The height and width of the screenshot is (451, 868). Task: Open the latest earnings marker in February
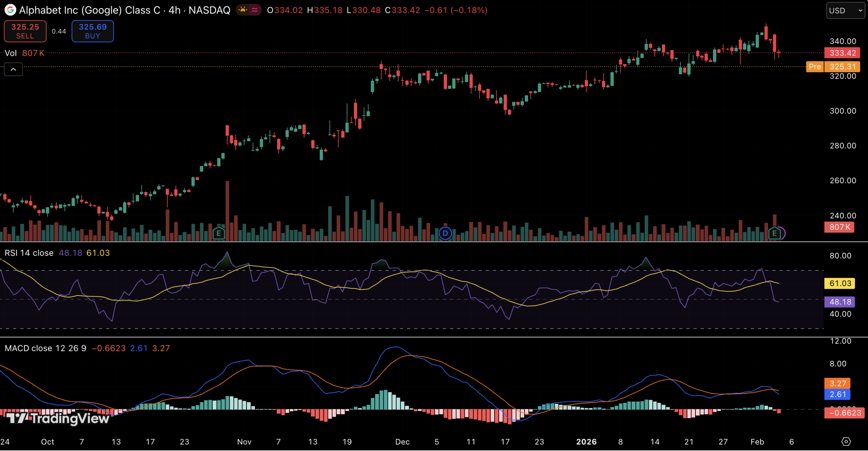(x=774, y=233)
